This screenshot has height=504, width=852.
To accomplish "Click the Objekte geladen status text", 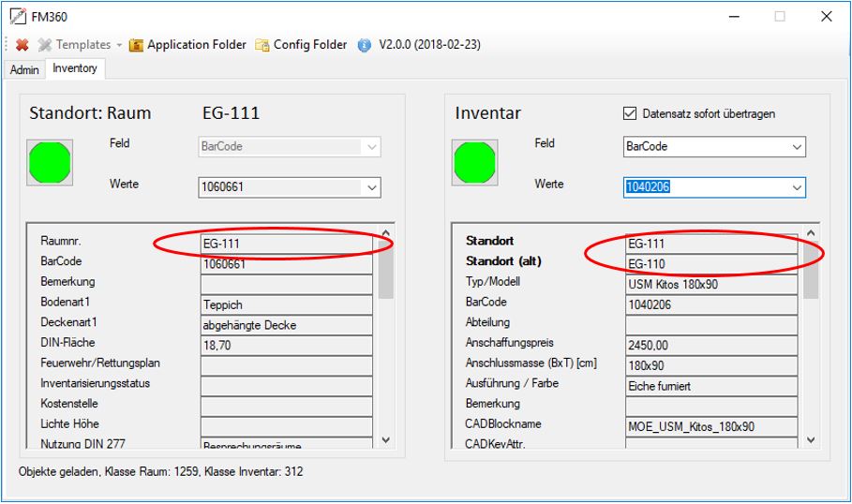I will tap(161, 471).
